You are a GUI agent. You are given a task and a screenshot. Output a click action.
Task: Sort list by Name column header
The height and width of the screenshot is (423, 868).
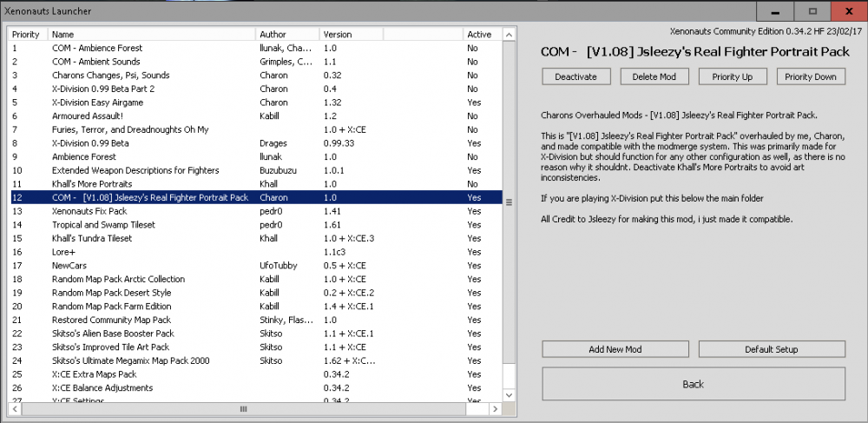click(152, 35)
